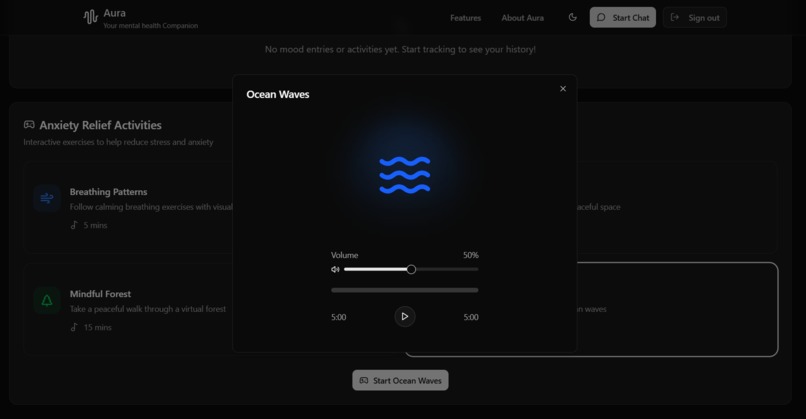The height and width of the screenshot is (419, 806).
Task: Click the music note beside 5 mins
Action: [74, 225]
